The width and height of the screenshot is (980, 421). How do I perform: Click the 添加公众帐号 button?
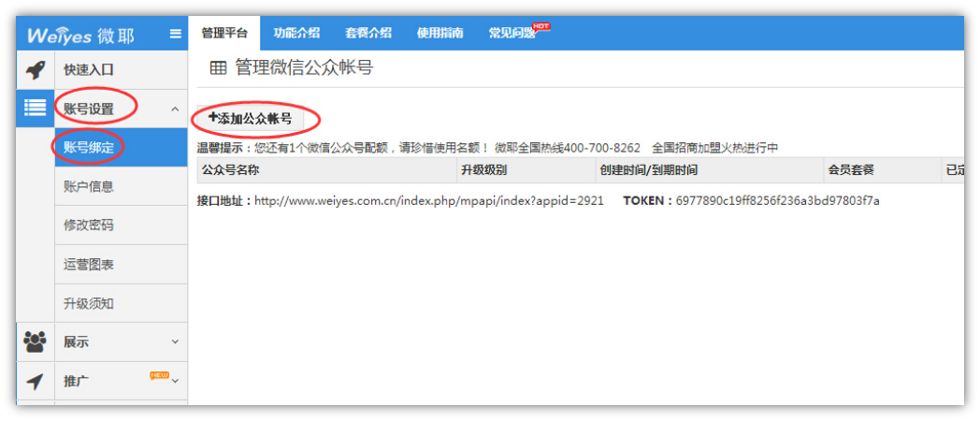(250, 118)
